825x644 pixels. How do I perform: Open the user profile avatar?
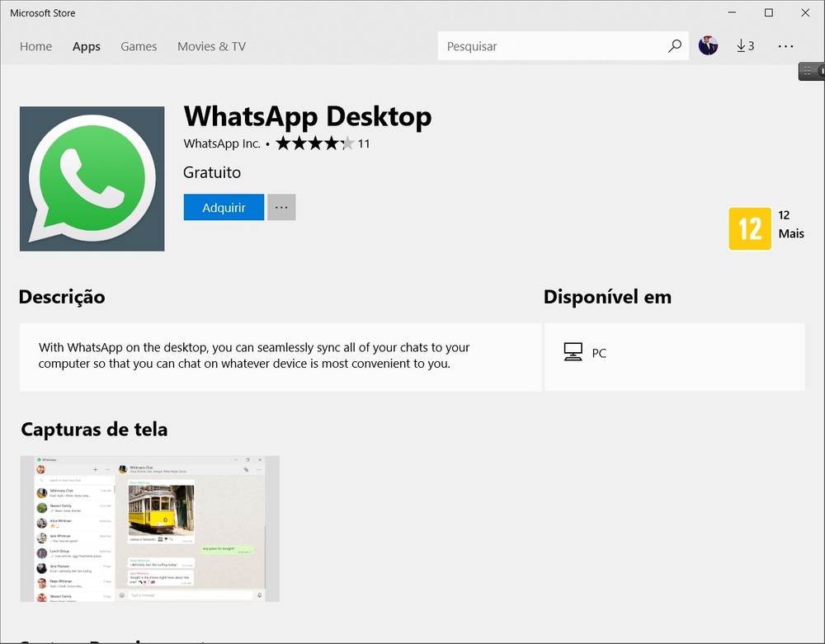tap(708, 46)
